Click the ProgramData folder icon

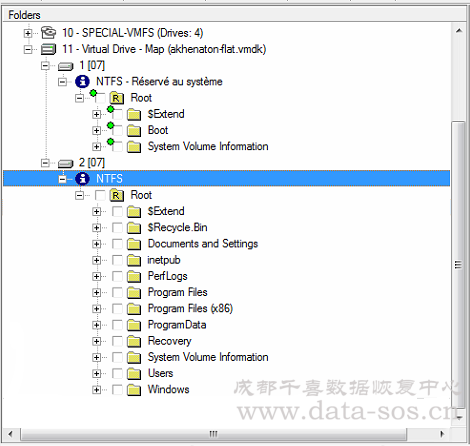click(x=134, y=325)
